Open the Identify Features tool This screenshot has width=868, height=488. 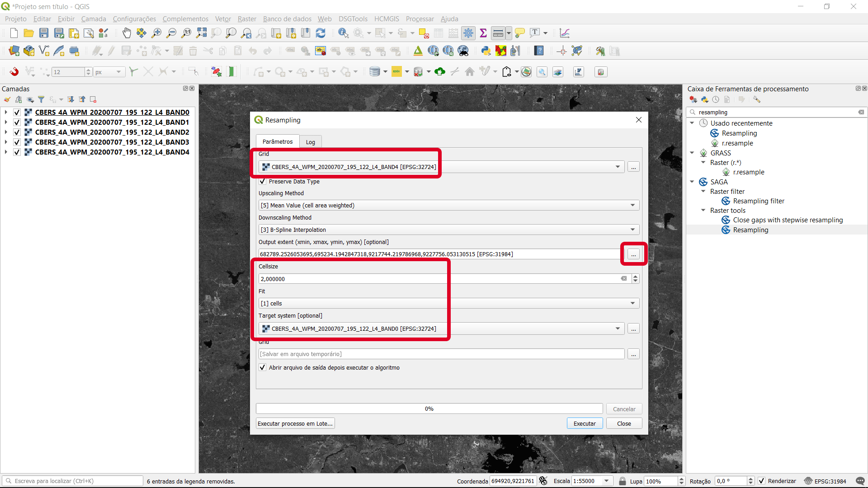tap(343, 33)
